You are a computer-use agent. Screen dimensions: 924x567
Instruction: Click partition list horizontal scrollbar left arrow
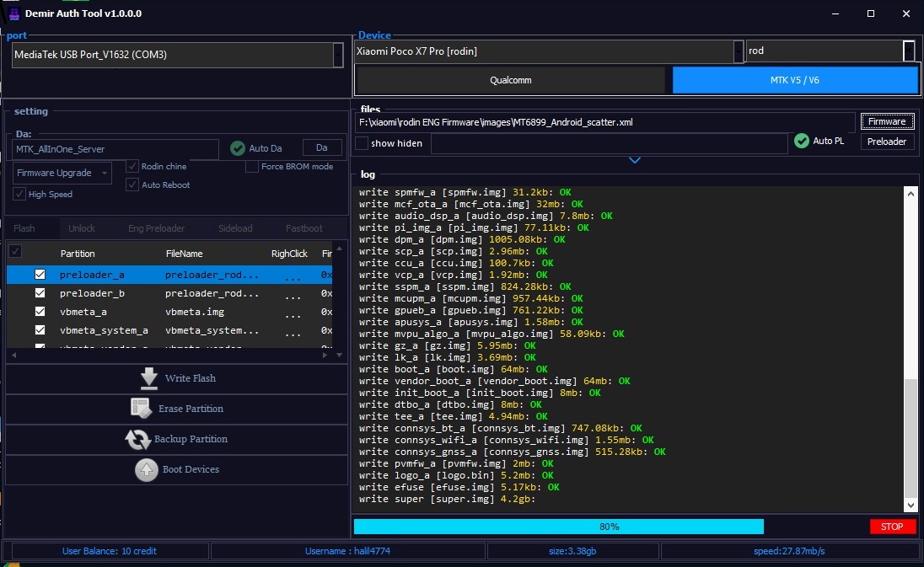14,355
